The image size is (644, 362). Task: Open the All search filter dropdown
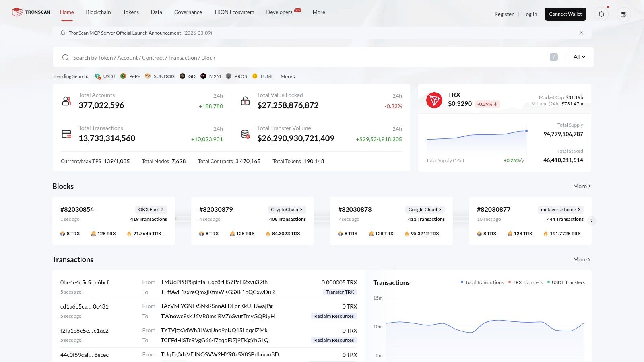(579, 57)
